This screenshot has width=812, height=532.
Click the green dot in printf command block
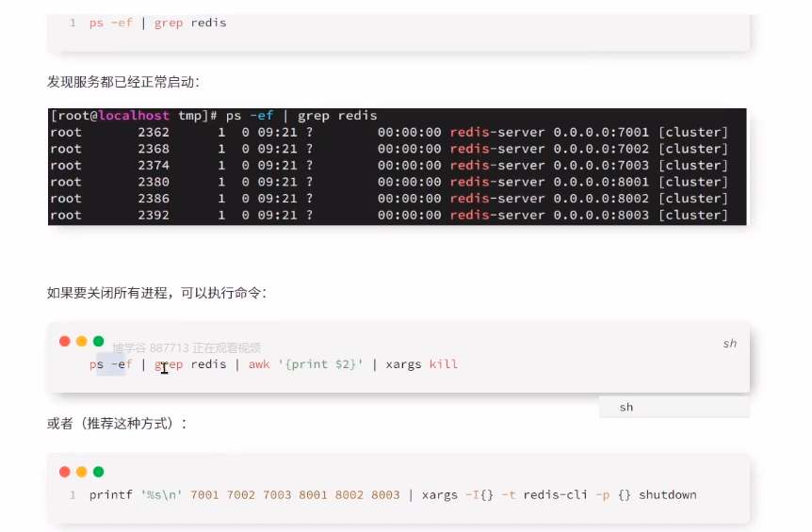point(98,472)
